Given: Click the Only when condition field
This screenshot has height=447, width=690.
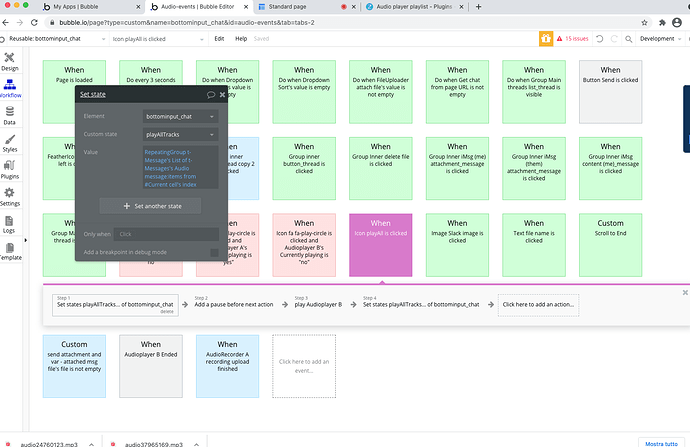Looking at the screenshot, I should tap(165, 234).
